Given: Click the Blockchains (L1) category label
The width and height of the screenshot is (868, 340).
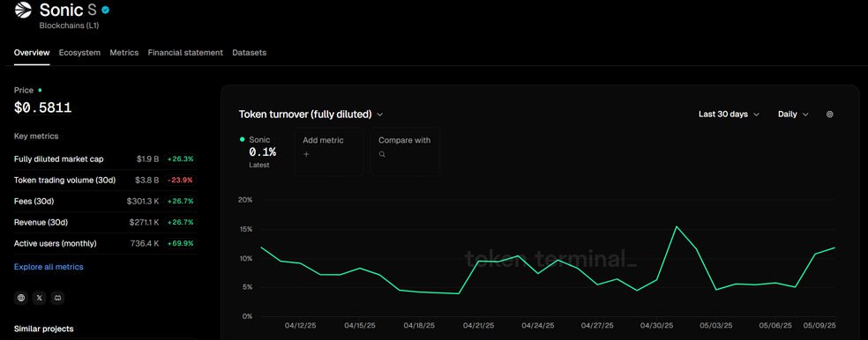Looking at the screenshot, I should point(69,26).
